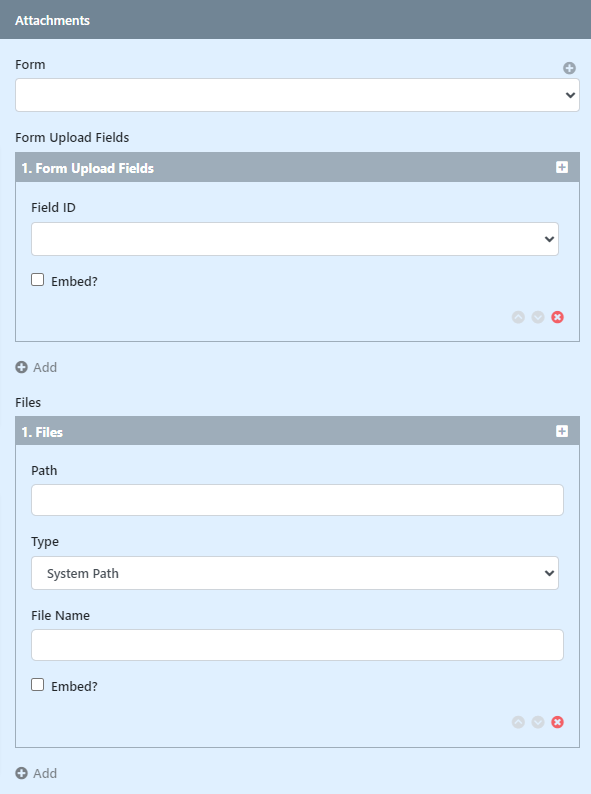The width and height of the screenshot is (591, 794).
Task: Collapse the 1. Files section toggle
Action: pyautogui.click(x=562, y=431)
